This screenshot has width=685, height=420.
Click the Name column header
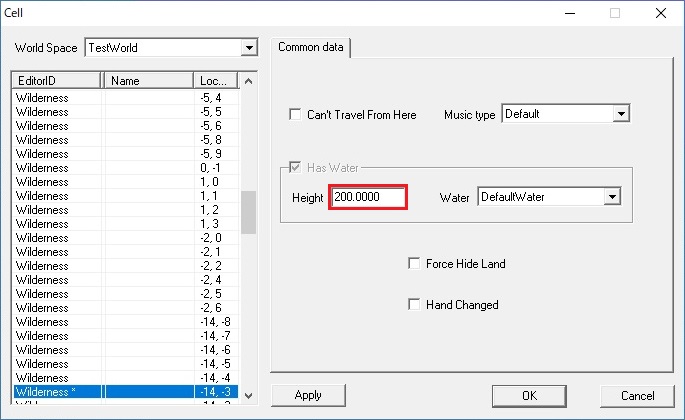point(149,81)
